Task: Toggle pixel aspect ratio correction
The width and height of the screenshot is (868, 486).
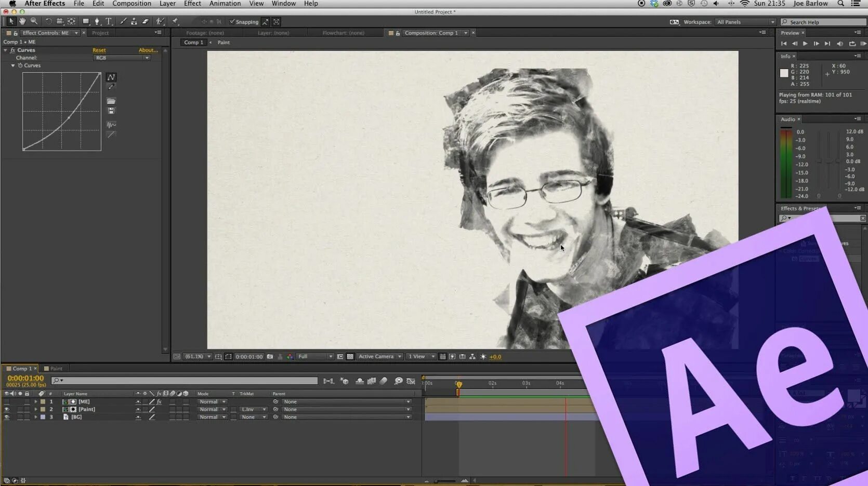Action: (442, 357)
